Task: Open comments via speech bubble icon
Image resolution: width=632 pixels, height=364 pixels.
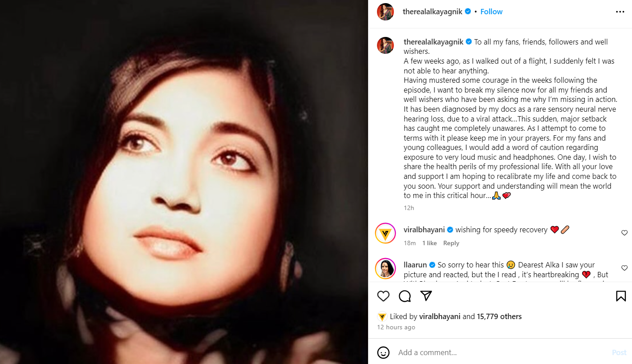Action: 405,296
